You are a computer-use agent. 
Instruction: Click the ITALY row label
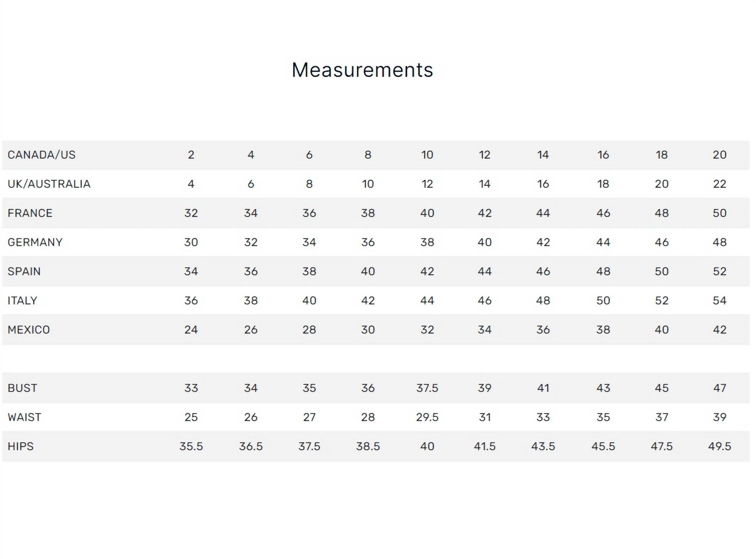click(x=22, y=300)
